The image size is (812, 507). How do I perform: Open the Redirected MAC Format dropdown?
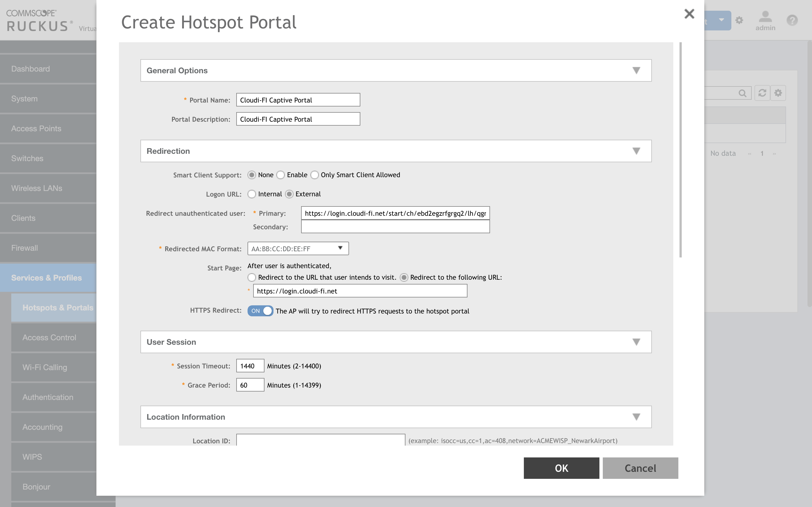[x=340, y=248]
